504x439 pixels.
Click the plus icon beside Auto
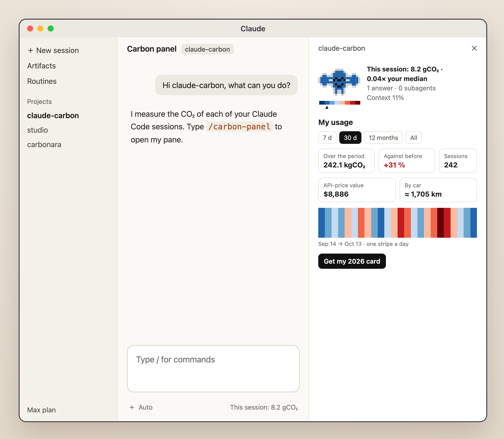[132, 407]
